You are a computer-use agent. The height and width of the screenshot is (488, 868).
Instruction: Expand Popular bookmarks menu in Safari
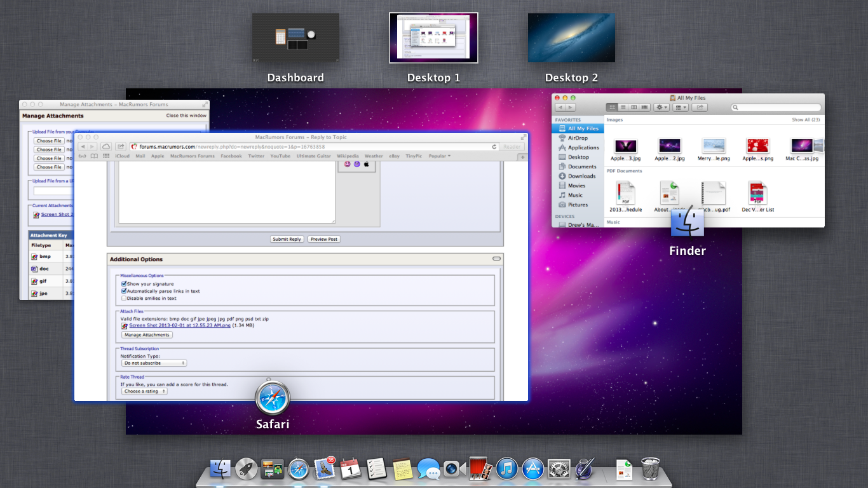(x=439, y=156)
